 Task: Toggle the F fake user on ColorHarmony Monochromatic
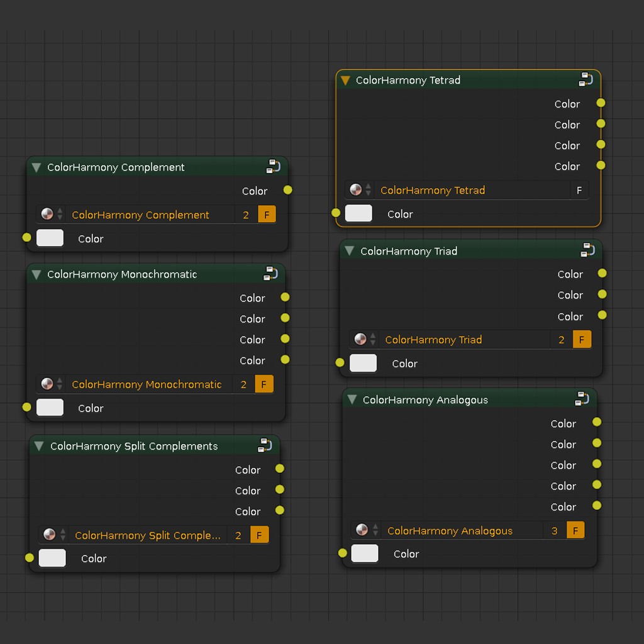pos(264,384)
